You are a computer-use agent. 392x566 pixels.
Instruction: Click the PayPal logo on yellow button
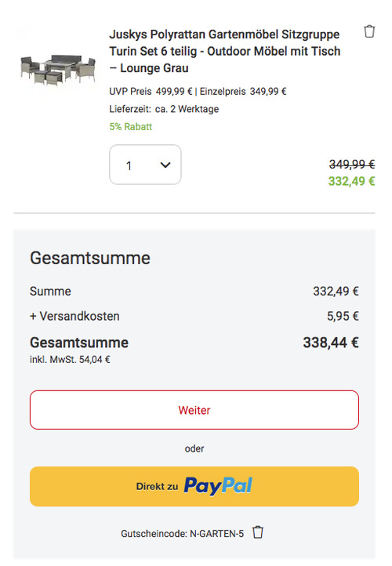[218, 486]
